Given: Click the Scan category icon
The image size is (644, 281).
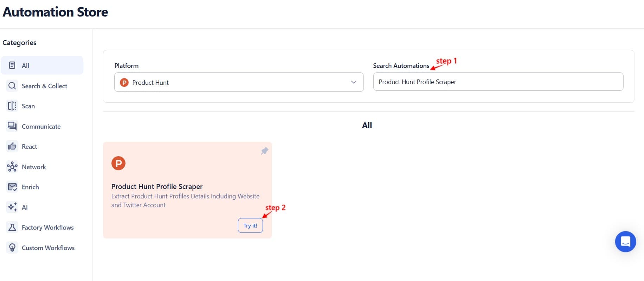Looking at the screenshot, I should (x=12, y=106).
